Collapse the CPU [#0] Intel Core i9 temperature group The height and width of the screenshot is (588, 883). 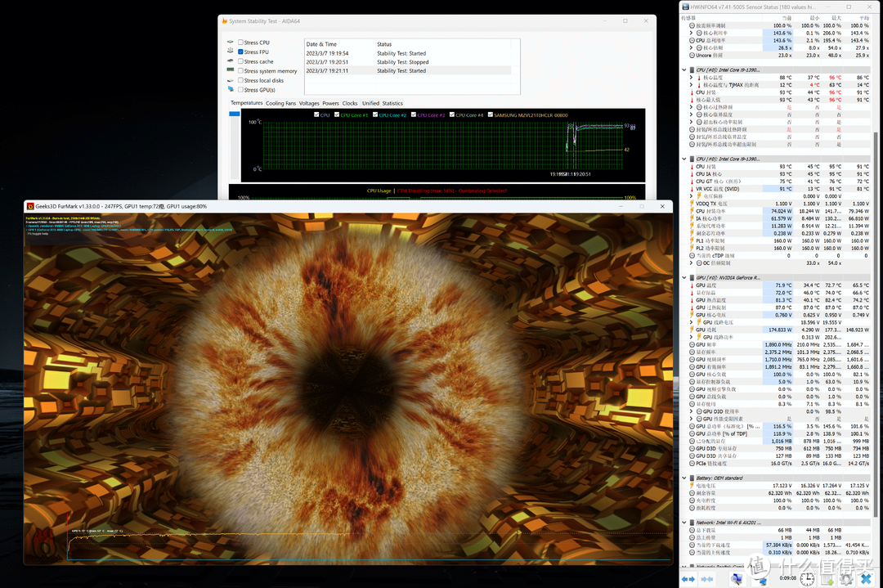(684, 70)
